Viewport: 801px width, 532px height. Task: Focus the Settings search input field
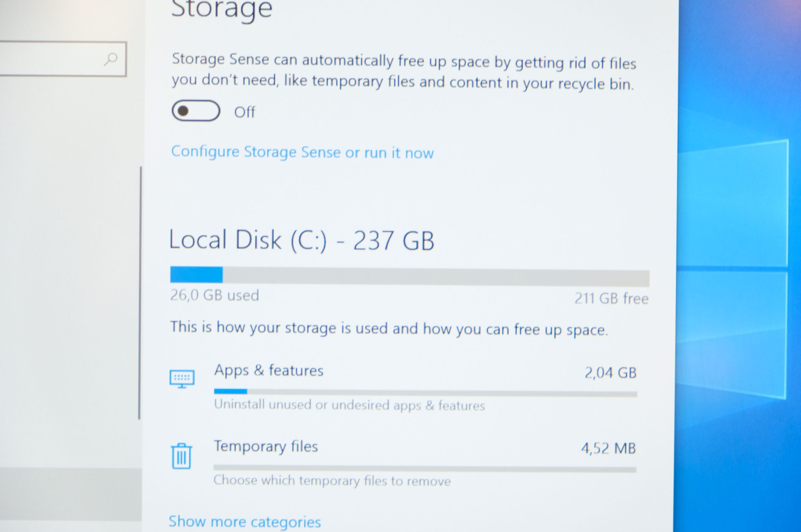[63, 59]
